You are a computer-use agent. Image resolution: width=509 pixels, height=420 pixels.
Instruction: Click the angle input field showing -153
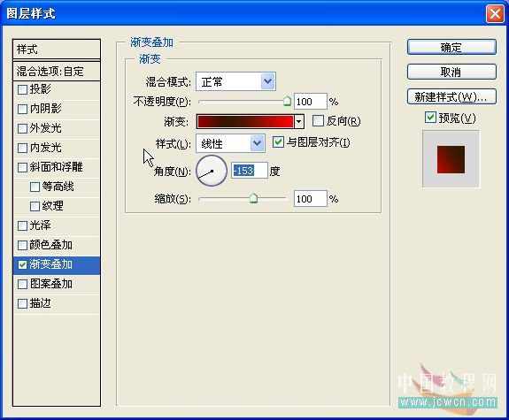click(250, 171)
